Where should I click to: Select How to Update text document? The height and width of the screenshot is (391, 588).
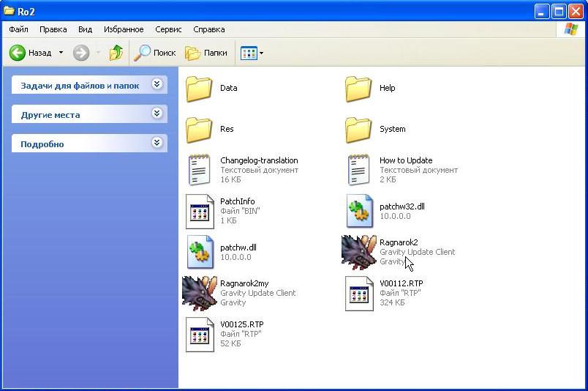click(359, 170)
